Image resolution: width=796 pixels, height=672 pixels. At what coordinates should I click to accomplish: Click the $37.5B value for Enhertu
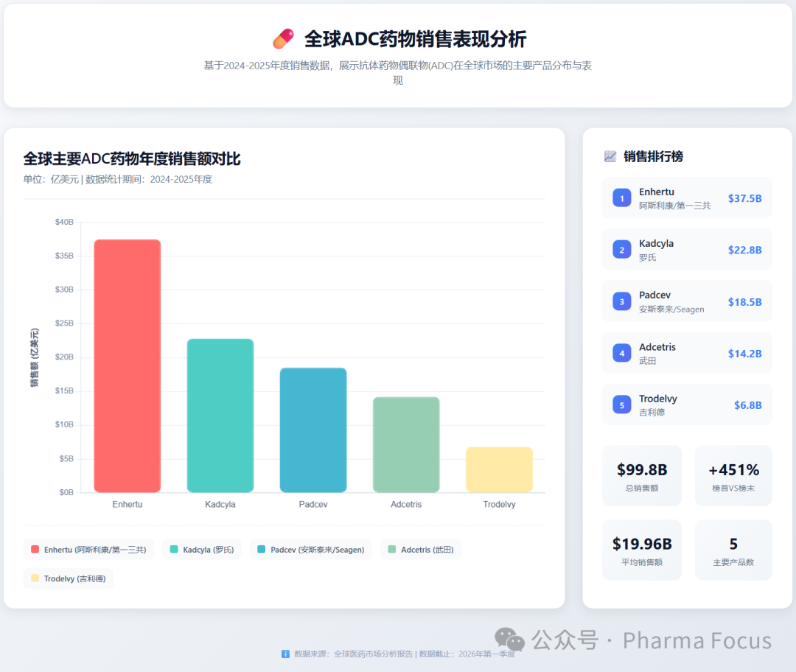point(744,197)
